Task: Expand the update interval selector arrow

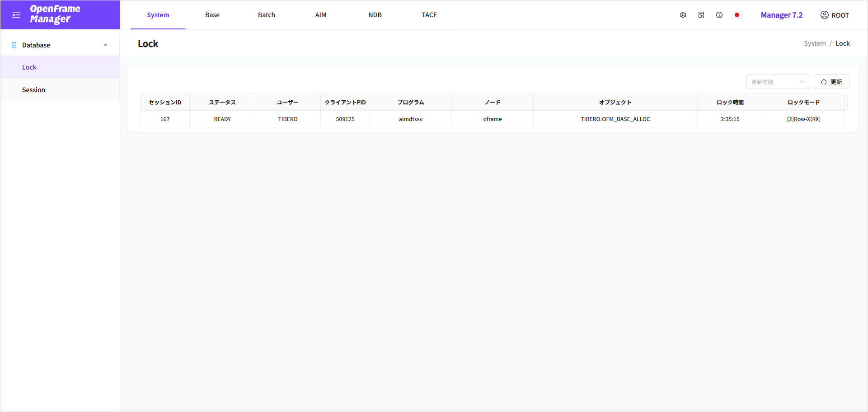Action: click(x=802, y=82)
